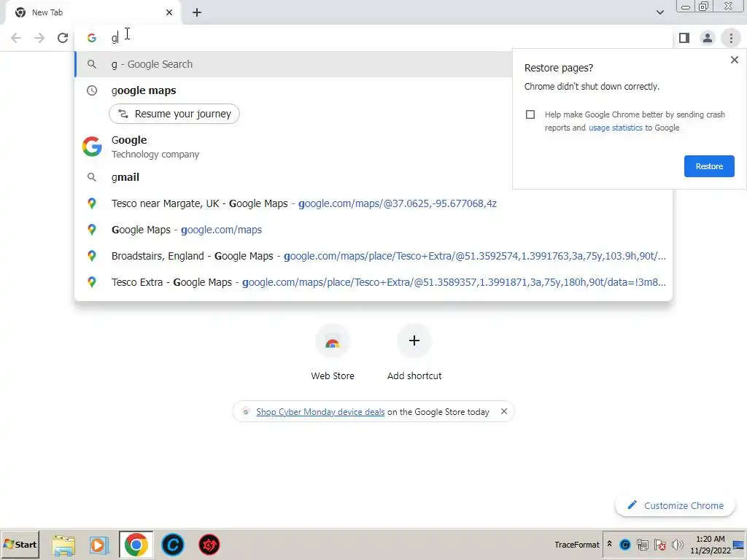Close the New Tab tab
Image resolution: width=747 pixels, height=560 pixels.
click(169, 12)
